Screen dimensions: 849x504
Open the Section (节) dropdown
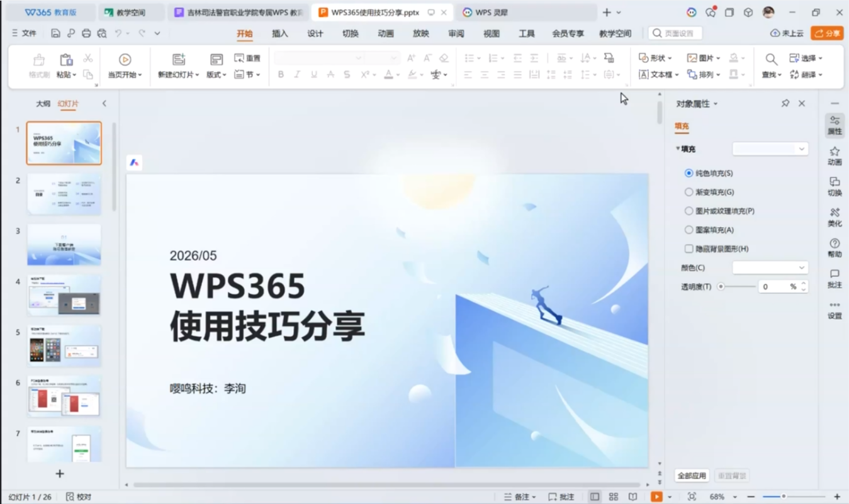pos(247,74)
